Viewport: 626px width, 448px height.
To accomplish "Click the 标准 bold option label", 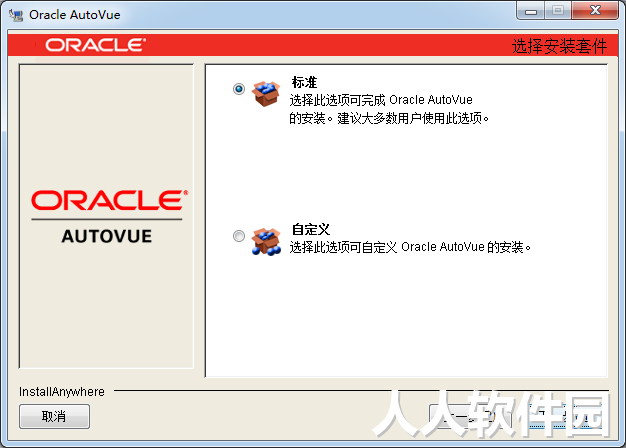I will pyautogui.click(x=304, y=82).
